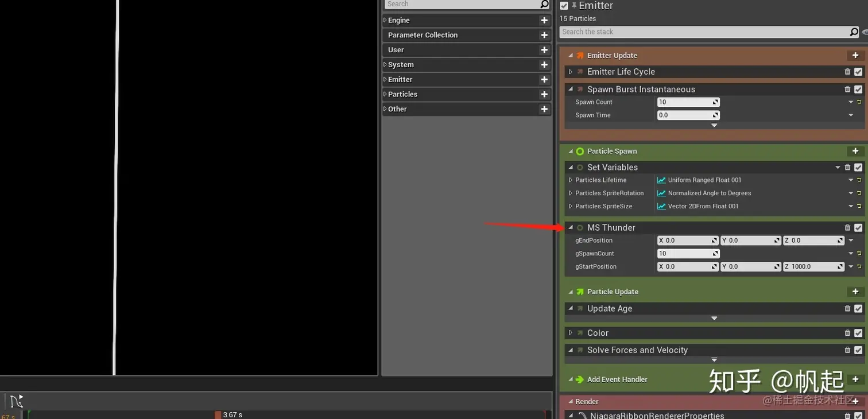Click the Vector 2DFrom Float 001 value
Viewport: 868px width, 419px height.
coord(703,206)
